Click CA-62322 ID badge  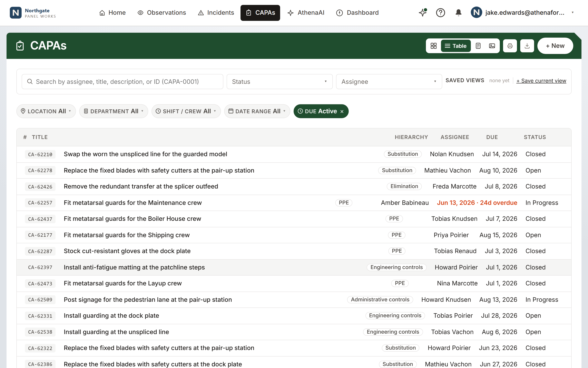(x=40, y=348)
